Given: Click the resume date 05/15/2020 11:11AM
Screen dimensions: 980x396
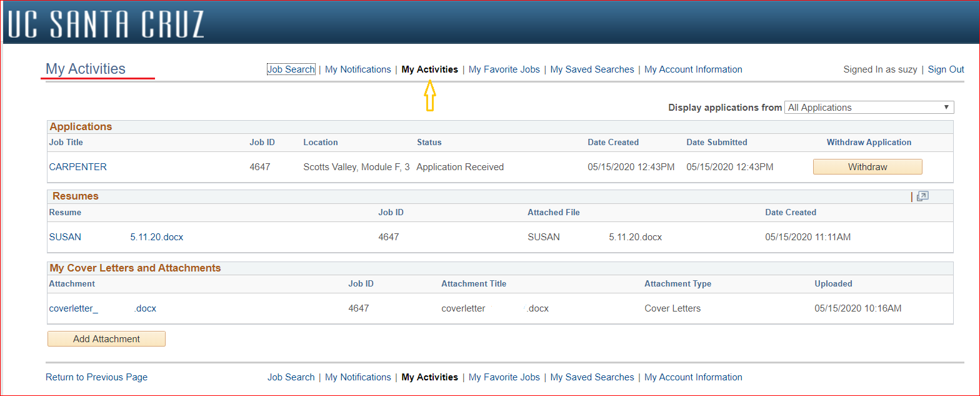Looking at the screenshot, I should click(x=808, y=237).
